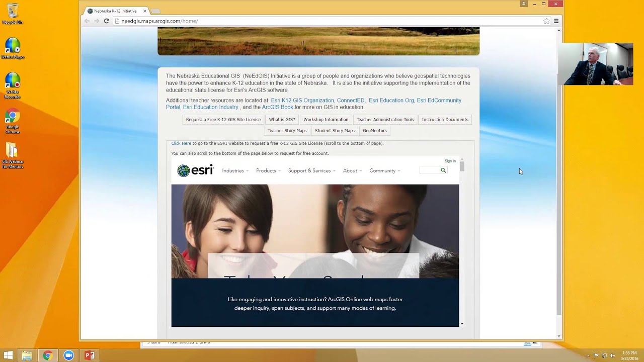Expand the Esri About menu
Screen dimensions: 644x362
pos(352,170)
